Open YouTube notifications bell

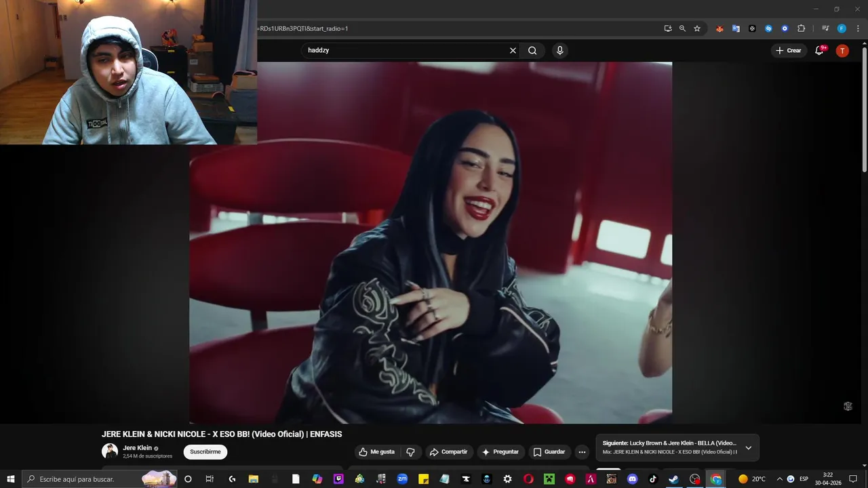[x=819, y=50]
